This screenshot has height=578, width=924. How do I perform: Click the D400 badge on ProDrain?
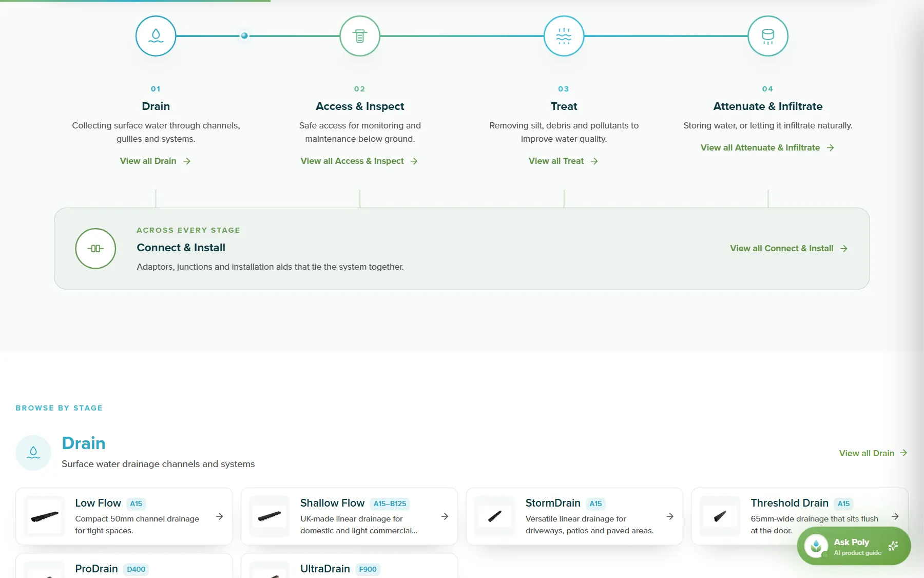pos(136,569)
